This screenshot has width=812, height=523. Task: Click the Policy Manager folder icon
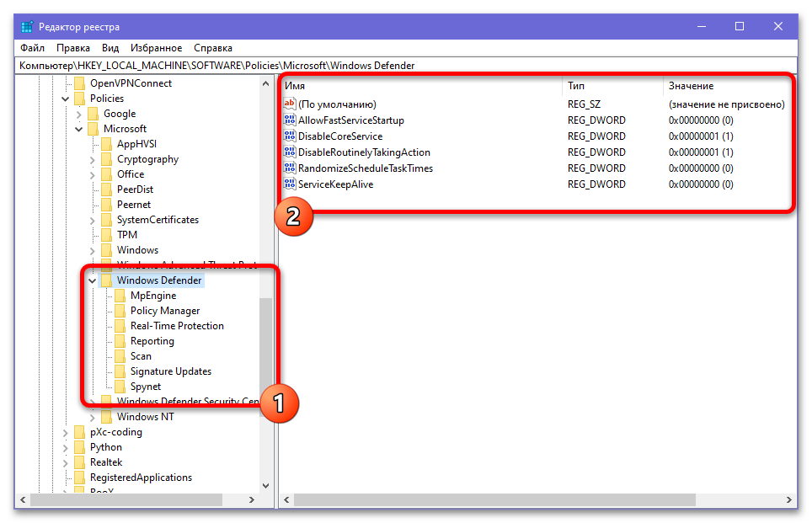coord(120,311)
